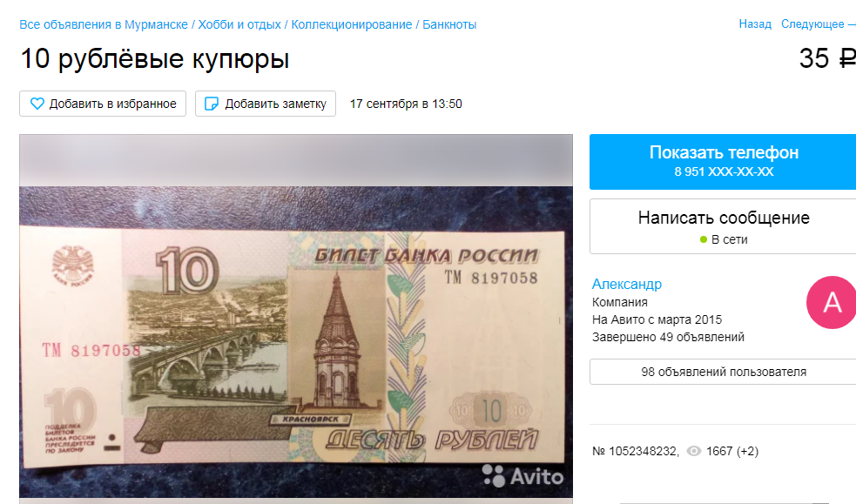Reveal the seller number via Показать телефон
Viewport: 856px width, 504px height.
tap(724, 162)
